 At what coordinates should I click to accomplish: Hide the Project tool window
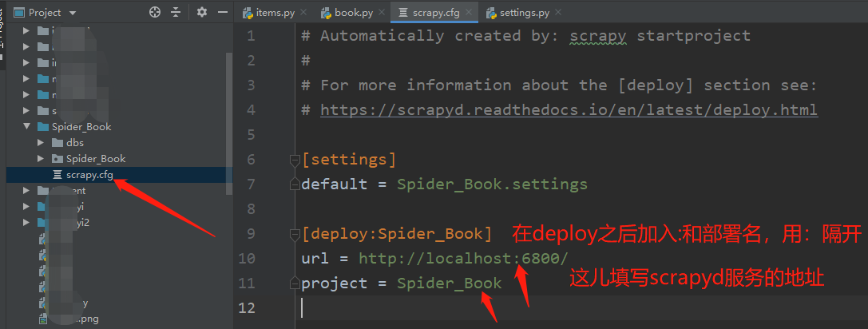(x=223, y=12)
